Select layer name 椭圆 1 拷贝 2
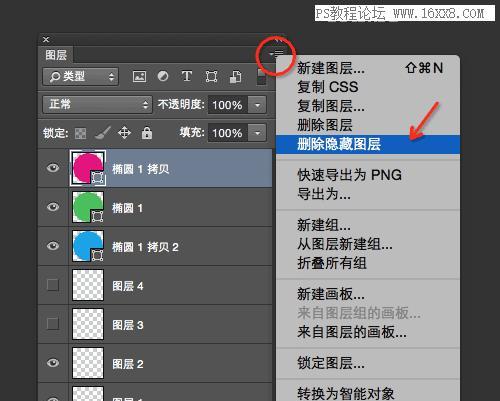This screenshot has width=500, height=401. (x=145, y=247)
